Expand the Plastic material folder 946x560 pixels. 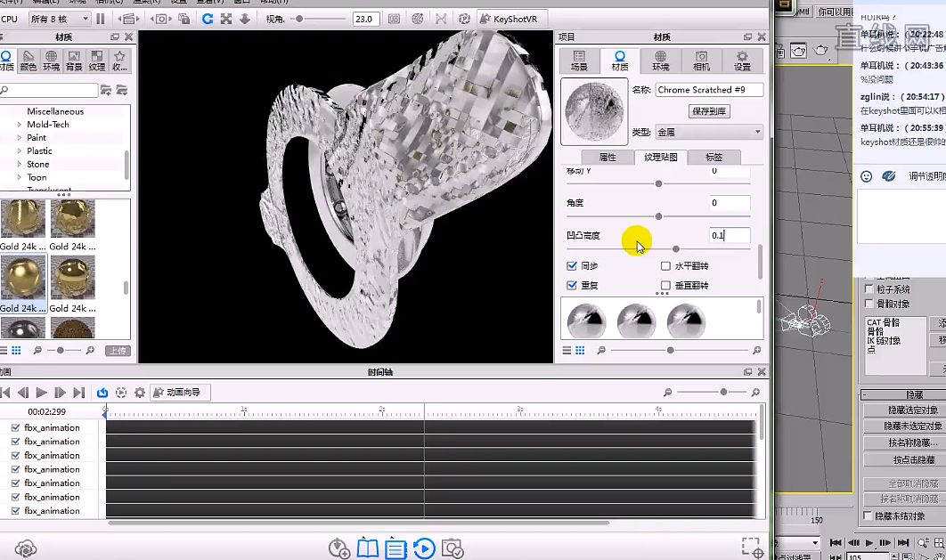pos(20,150)
